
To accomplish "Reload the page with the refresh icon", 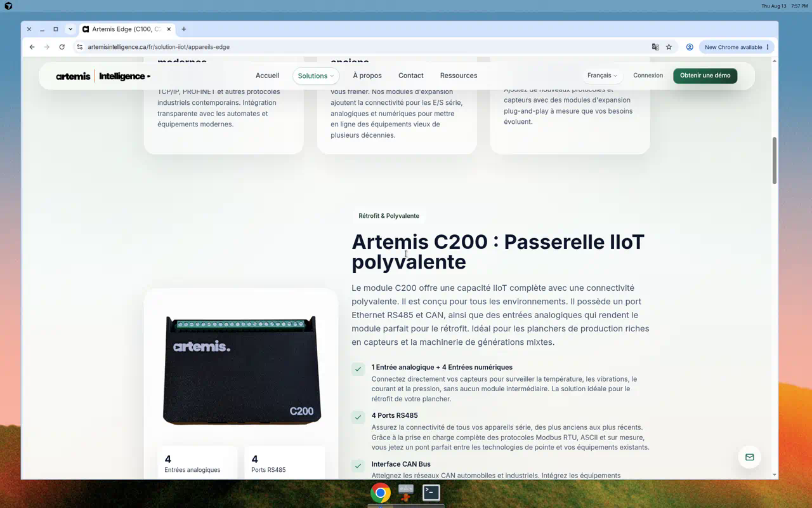I will coord(62,47).
